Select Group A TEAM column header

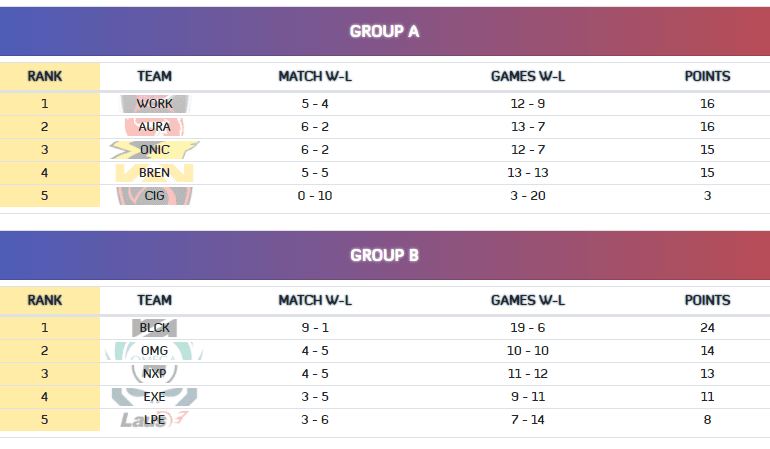click(x=155, y=76)
